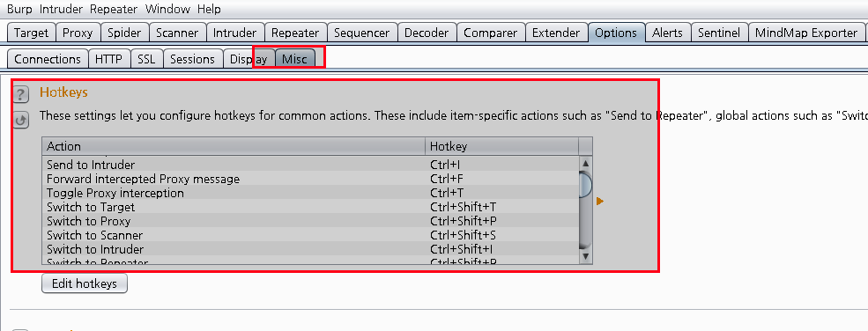Open the SSL sub-tab
868x331 pixels.
click(x=146, y=59)
